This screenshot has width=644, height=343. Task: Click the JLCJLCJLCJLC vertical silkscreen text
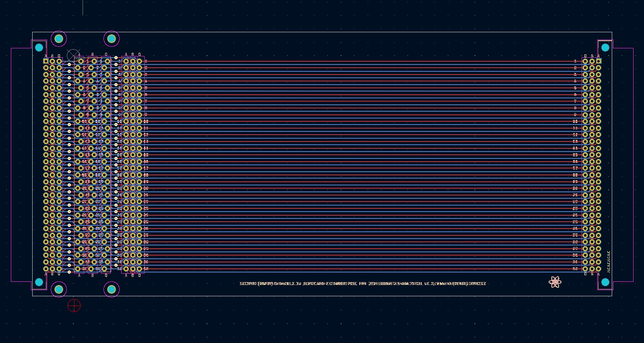(x=609, y=262)
